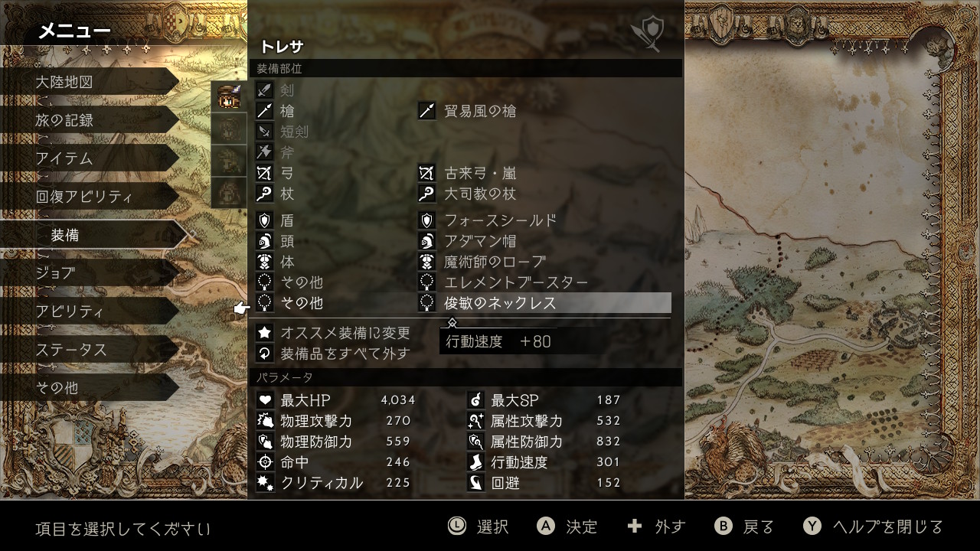Choose 装備品をすべて外す option

tap(345, 354)
